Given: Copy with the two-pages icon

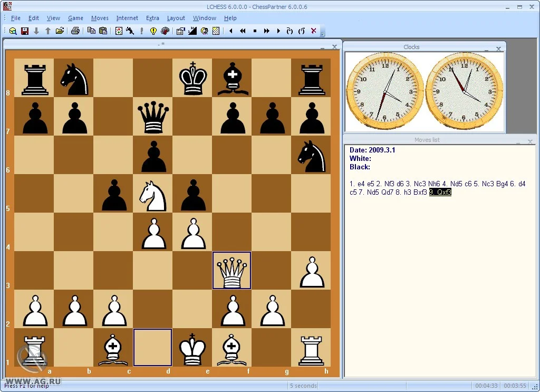Looking at the screenshot, I should click(91, 31).
